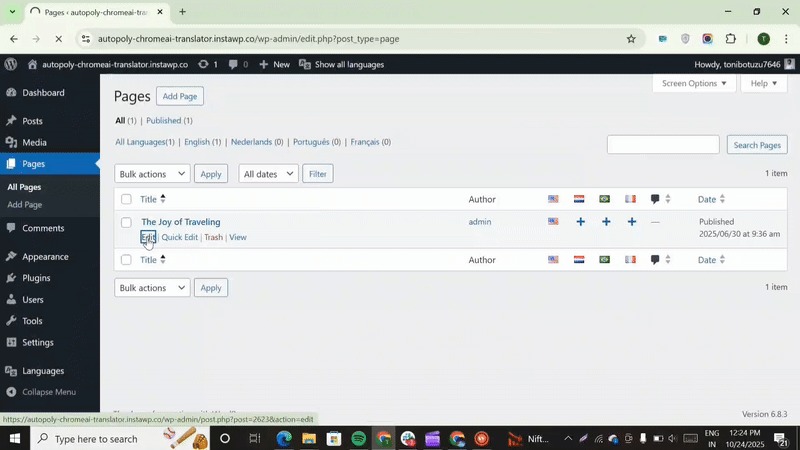This screenshot has height=450, width=800.
Task: Click the Filter button
Action: click(317, 174)
